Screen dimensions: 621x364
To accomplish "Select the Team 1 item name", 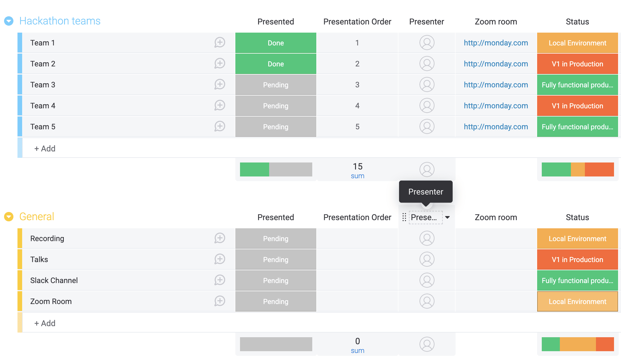I will coord(43,43).
